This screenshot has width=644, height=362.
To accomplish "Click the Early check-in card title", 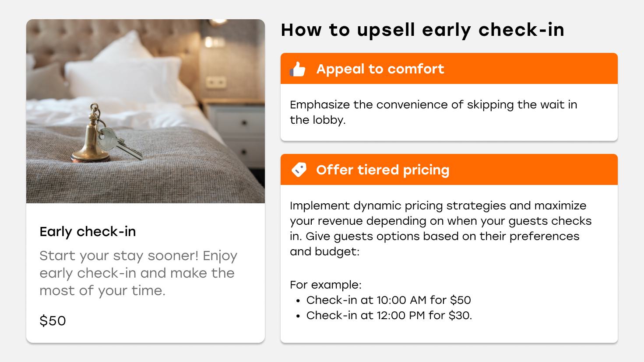I will [x=88, y=231].
